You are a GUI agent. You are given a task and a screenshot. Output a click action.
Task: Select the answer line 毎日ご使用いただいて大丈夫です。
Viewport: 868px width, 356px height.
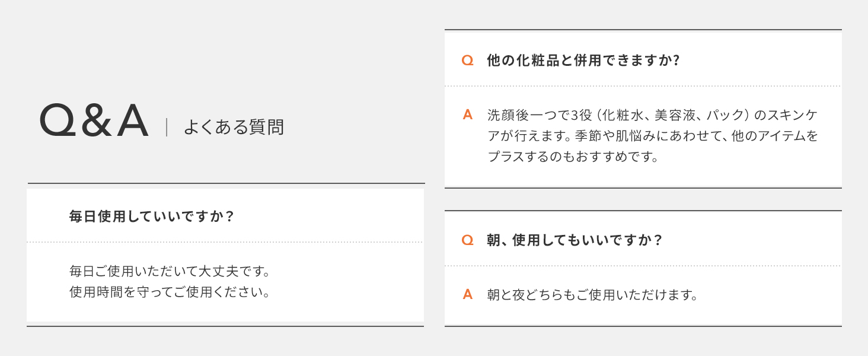(170, 272)
